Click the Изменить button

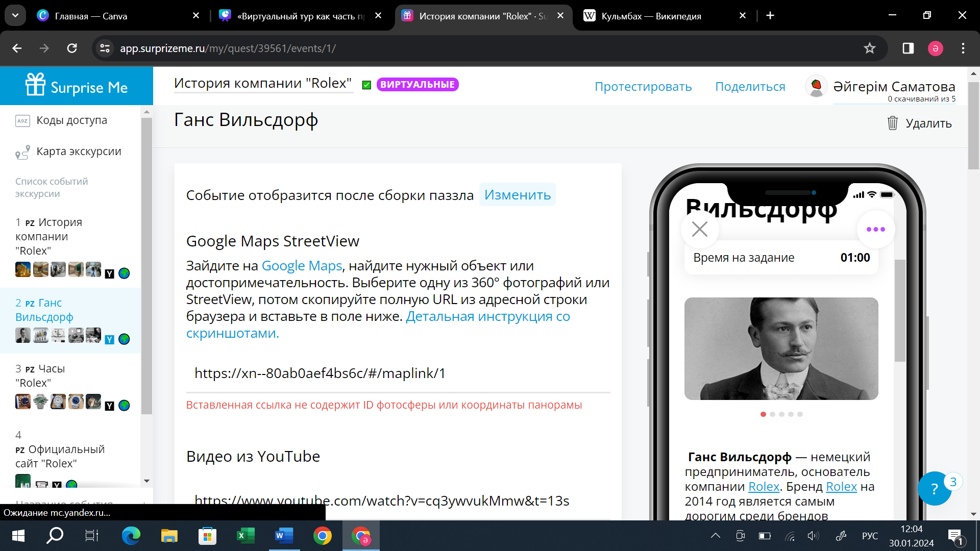[x=517, y=195]
